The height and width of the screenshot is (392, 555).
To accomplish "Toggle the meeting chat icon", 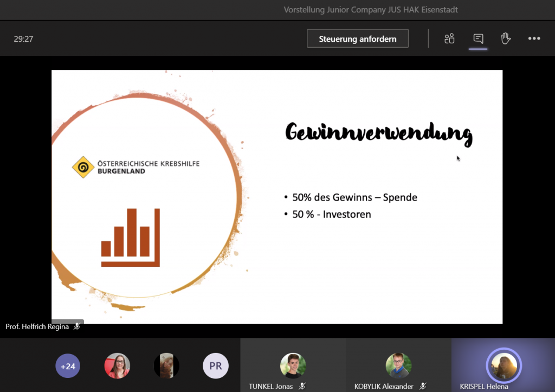I will tap(478, 38).
